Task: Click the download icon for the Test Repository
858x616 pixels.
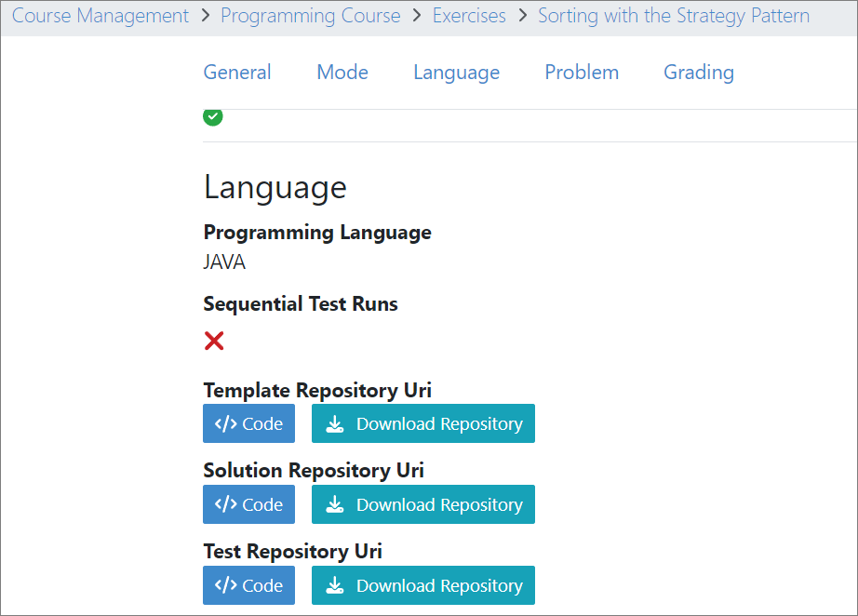Action: coord(334,584)
